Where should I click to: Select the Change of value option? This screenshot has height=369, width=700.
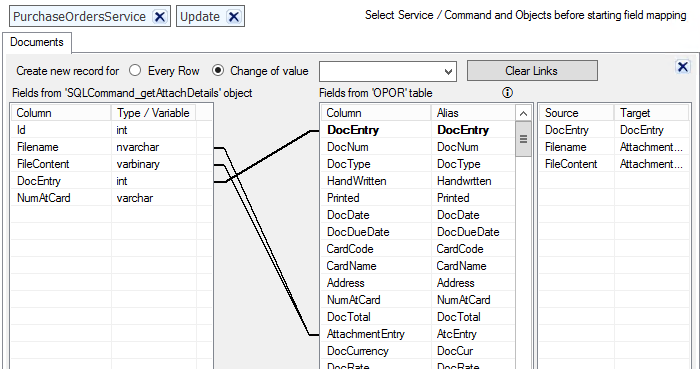click(218, 70)
